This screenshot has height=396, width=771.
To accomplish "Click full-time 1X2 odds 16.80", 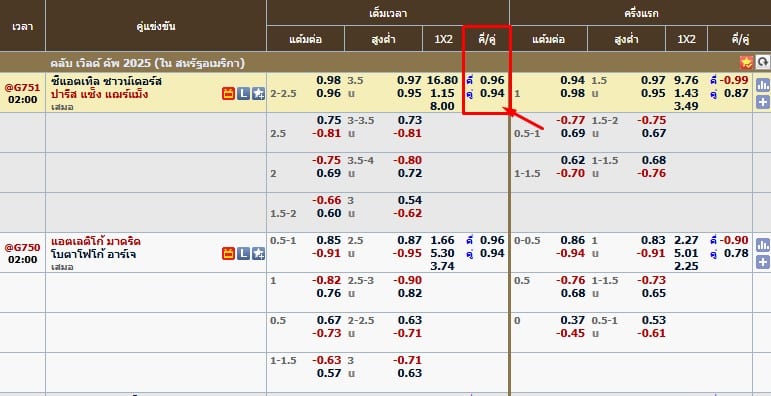I will (x=443, y=80).
